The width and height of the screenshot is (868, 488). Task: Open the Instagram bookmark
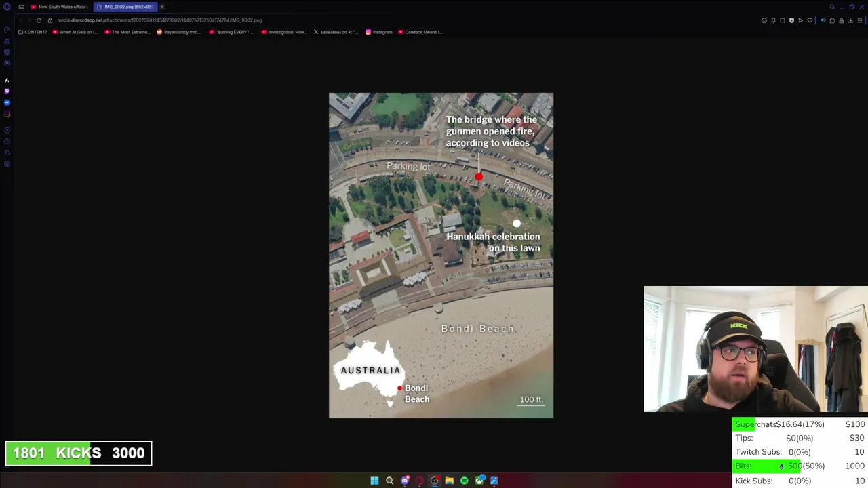coord(379,32)
